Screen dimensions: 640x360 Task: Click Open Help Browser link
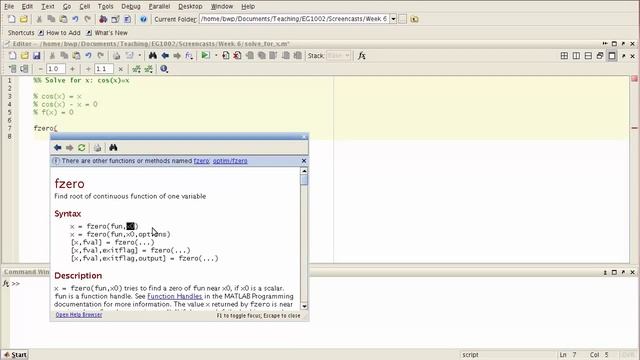click(79, 315)
